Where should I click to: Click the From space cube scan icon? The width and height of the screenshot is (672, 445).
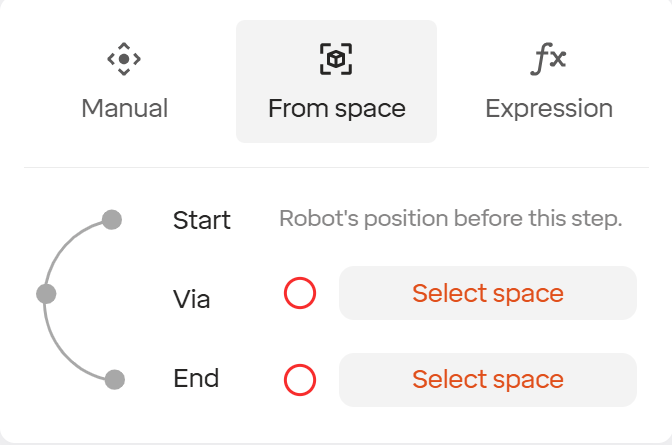point(336,59)
